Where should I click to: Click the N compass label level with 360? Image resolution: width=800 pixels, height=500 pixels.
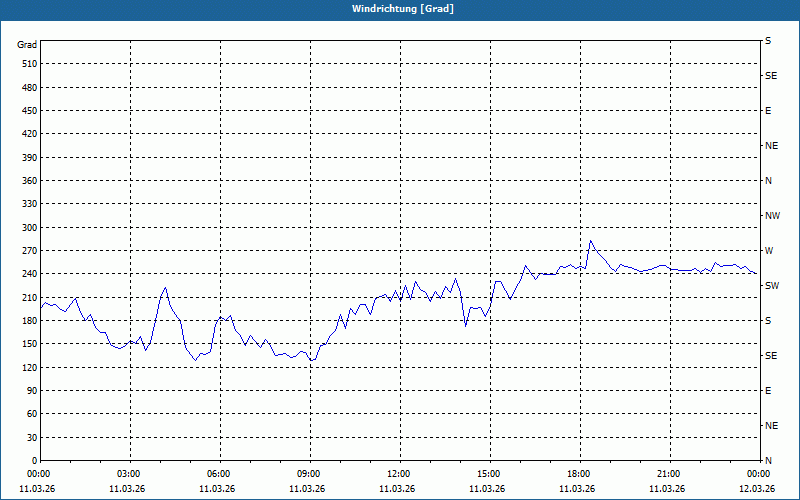(x=768, y=181)
